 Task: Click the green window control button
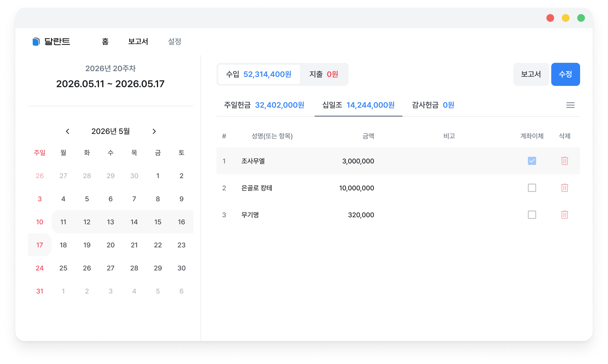point(581,18)
